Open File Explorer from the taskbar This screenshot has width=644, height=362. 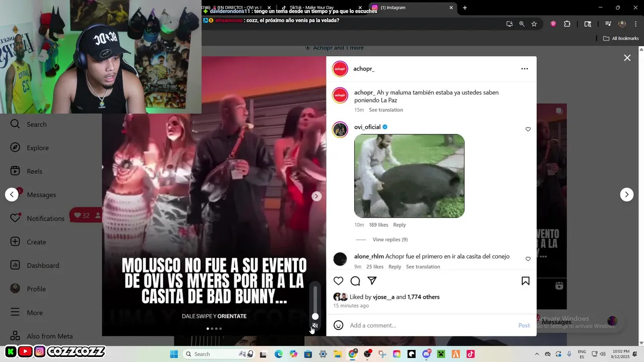tap(338, 354)
